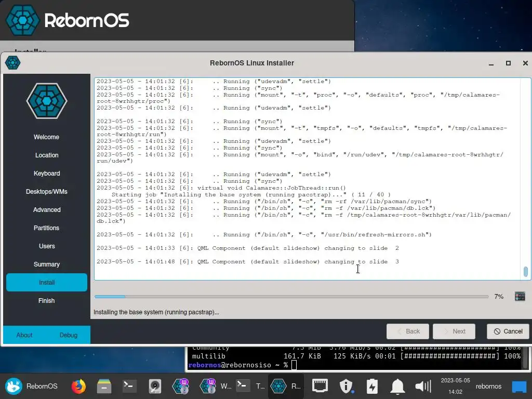Click the About button
532x399 pixels.
point(24,335)
